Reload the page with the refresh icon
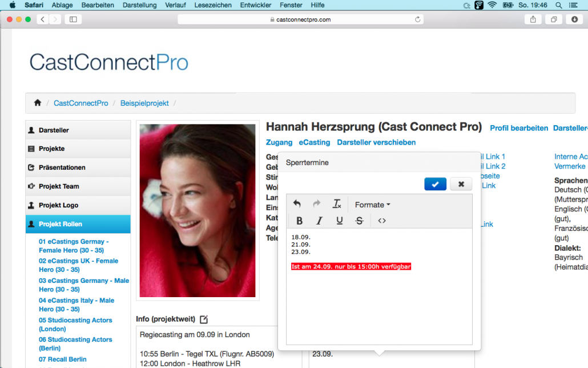 pos(417,19)
